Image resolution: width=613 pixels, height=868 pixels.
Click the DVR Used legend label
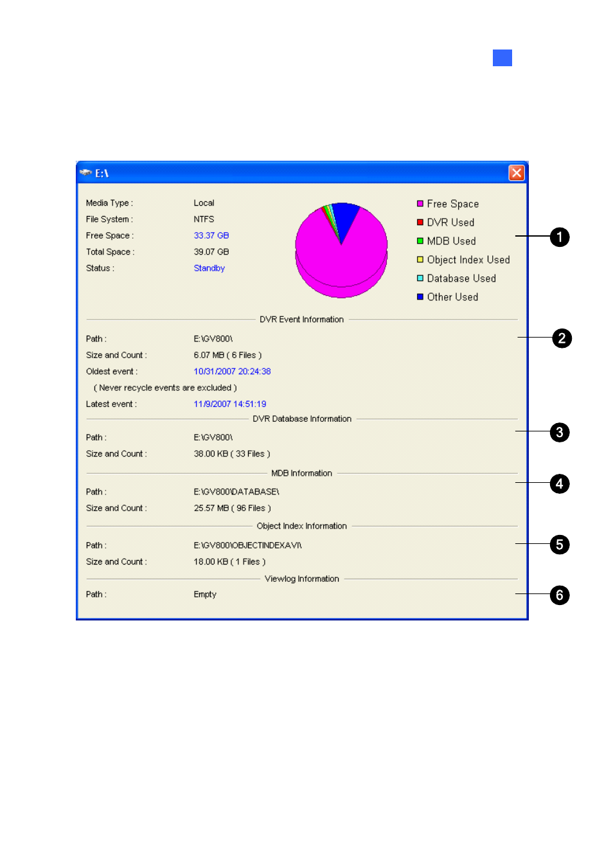pos(450,222)
